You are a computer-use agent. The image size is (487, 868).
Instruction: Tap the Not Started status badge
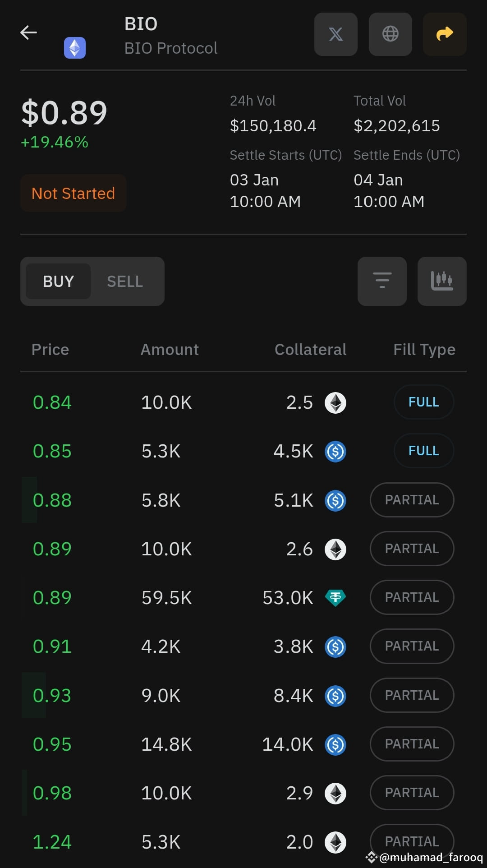tap(73, 193)
